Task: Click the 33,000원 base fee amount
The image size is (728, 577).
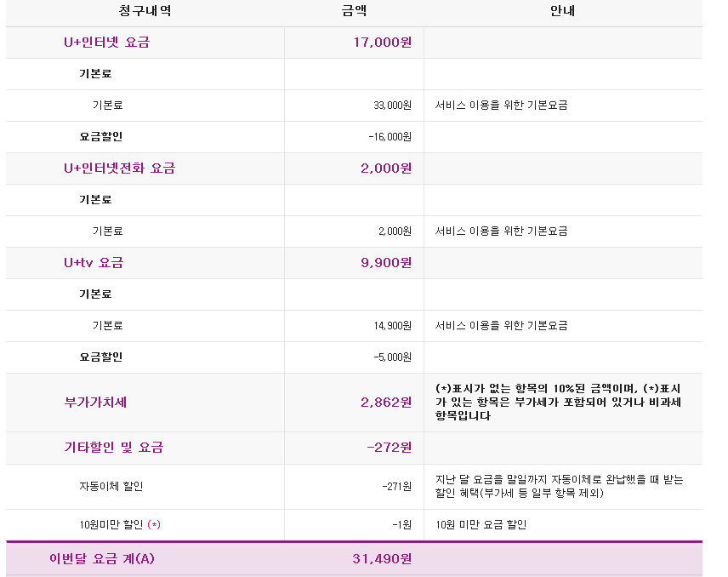Action: [392, 106]
